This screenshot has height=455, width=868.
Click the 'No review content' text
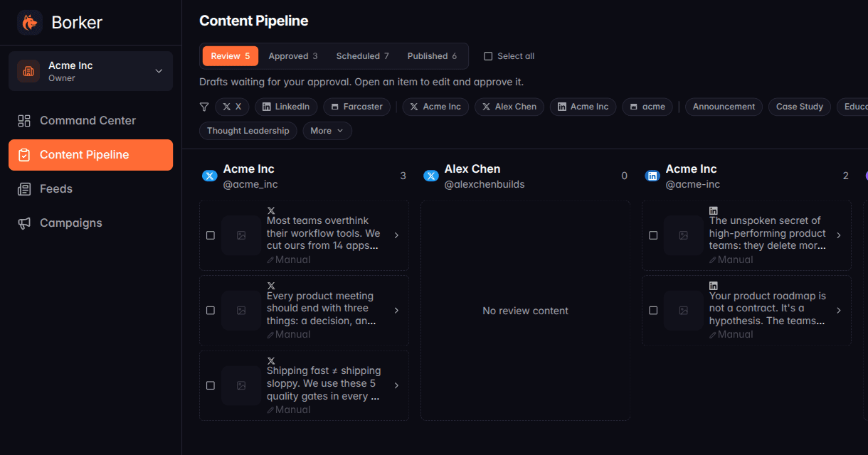tap(525, 311)
